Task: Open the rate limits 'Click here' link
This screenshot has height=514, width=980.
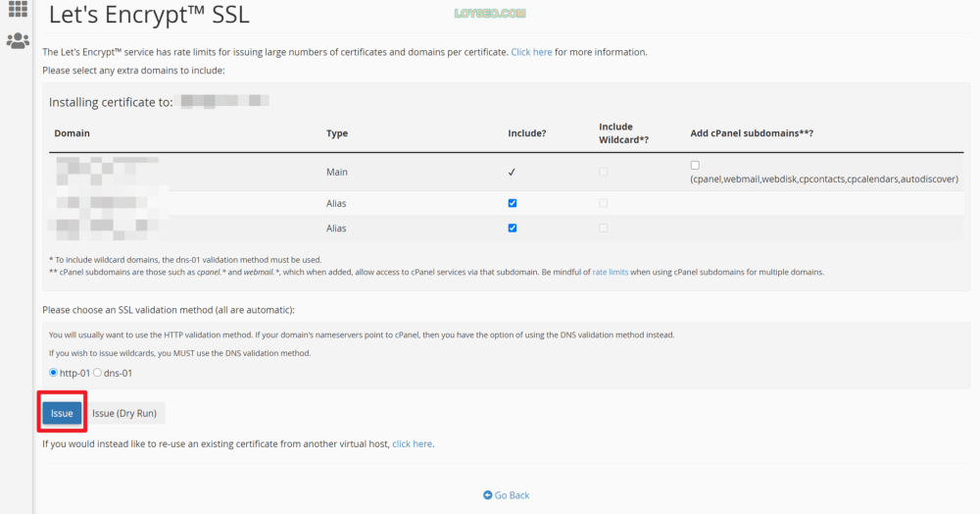Action: tap(531, 52)
